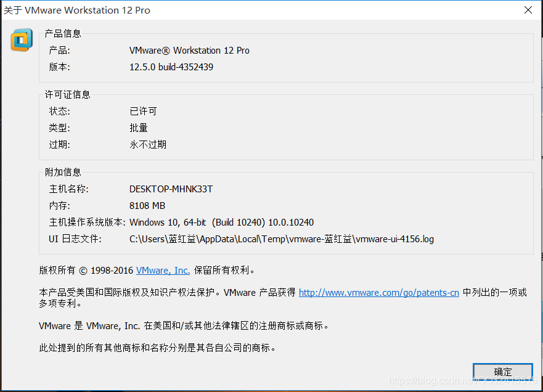Viewport: 543px width, 392px height.
Task: Click the 确定 button
Action: [502, 372]
